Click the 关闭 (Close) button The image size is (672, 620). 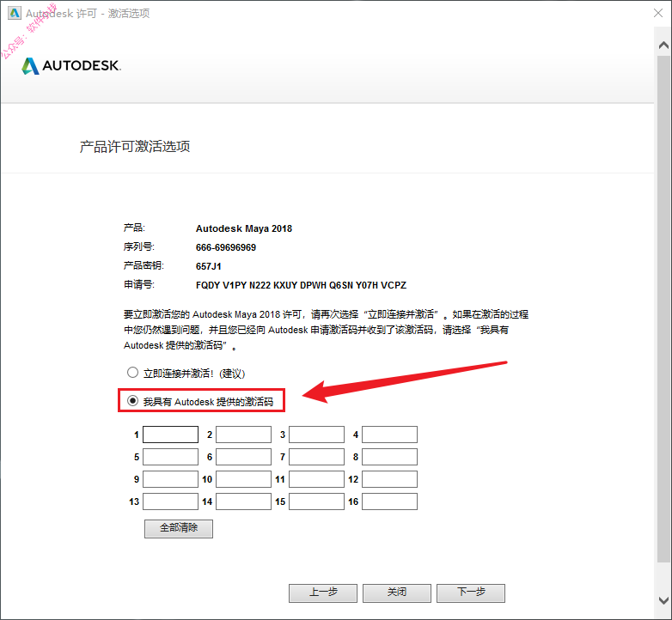point(397,593)
